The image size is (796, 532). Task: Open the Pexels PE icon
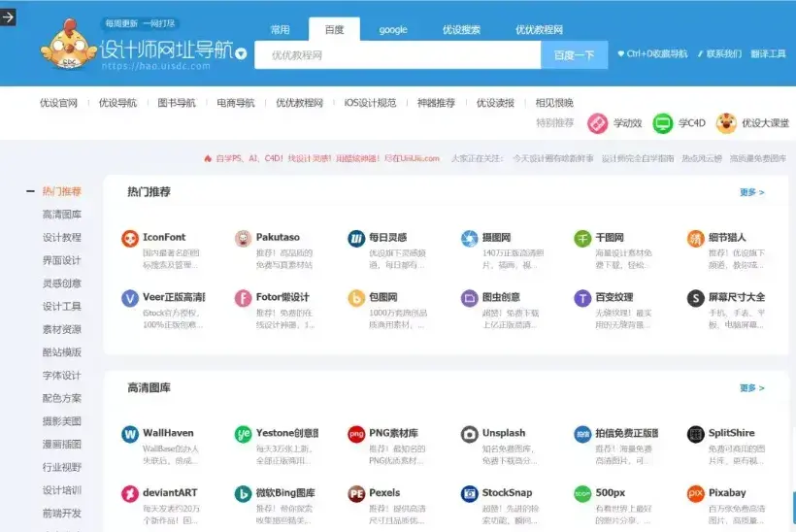[x=356, y=493]
